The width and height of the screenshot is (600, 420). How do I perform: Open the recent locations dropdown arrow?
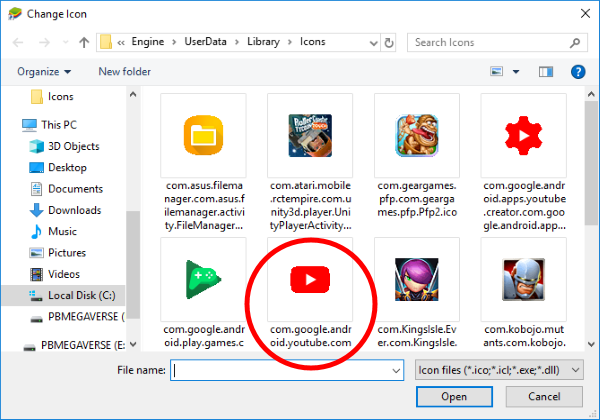coord(65,42)
